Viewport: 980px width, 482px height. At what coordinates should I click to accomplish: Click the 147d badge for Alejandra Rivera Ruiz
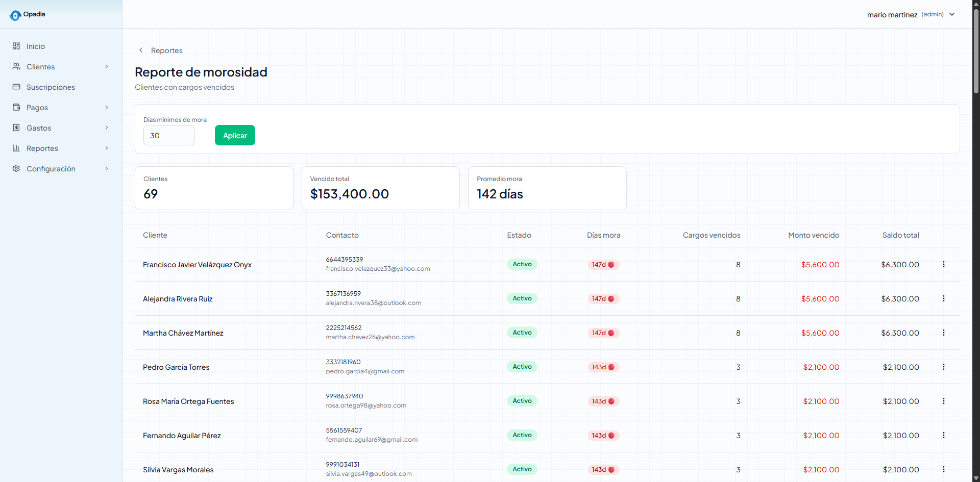[603, 299]
